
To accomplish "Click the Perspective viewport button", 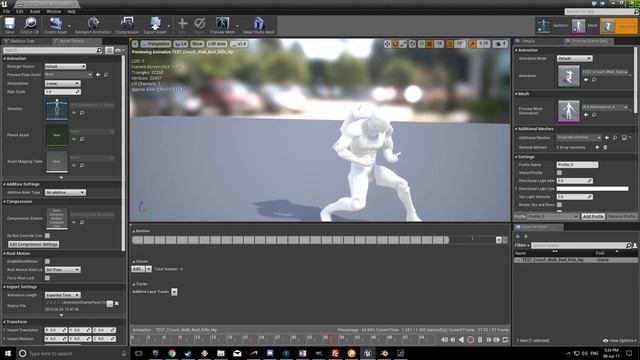I will click(x=156, y=44).
